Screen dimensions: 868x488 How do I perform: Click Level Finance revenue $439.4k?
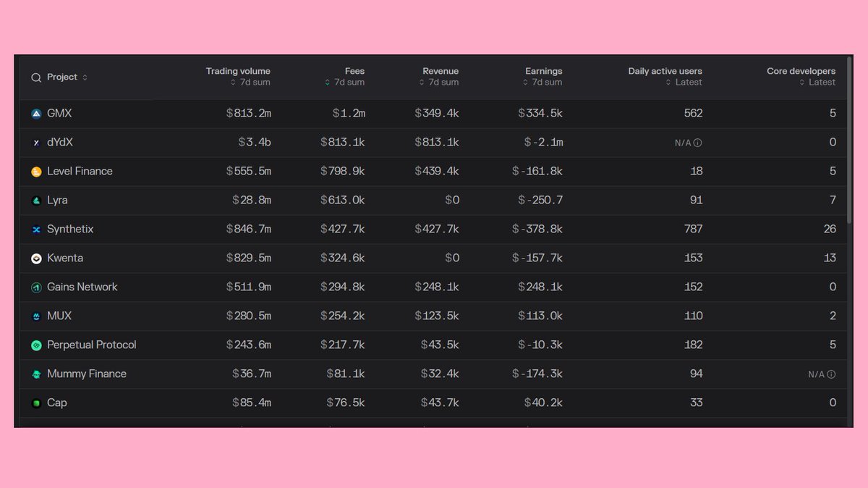(x=437, y=172)
